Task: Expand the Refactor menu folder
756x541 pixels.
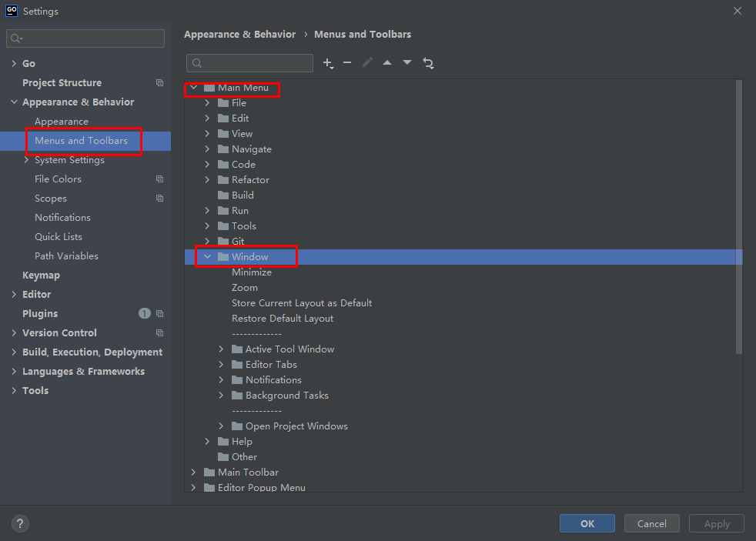Action: (x=207, y=180)
